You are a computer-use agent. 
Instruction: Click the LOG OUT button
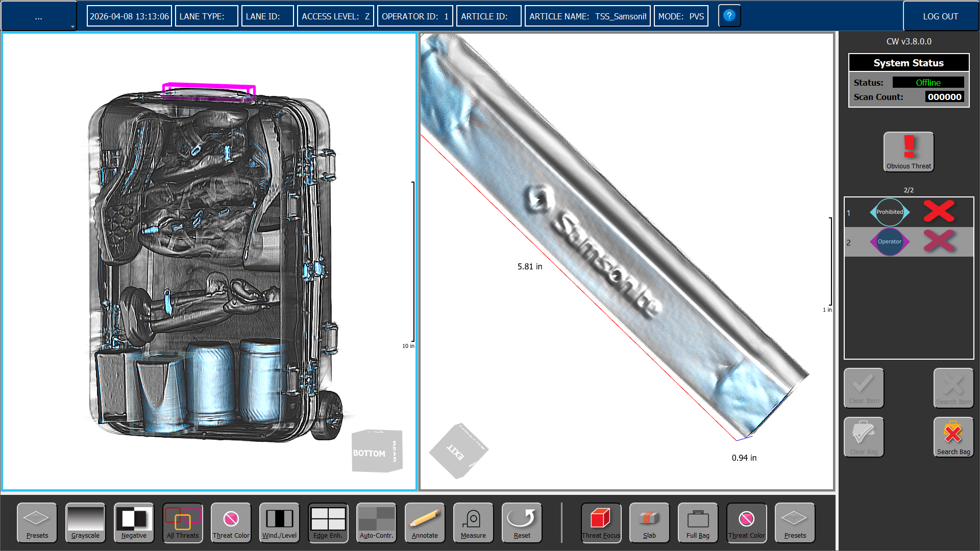[940, 16]
